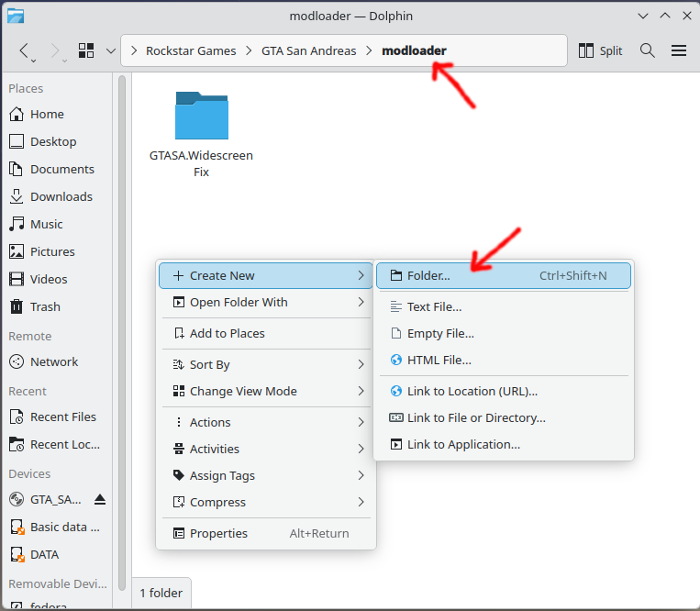Choose Properties from the context menu
The image size is (700, 611).
click(266, 533)
